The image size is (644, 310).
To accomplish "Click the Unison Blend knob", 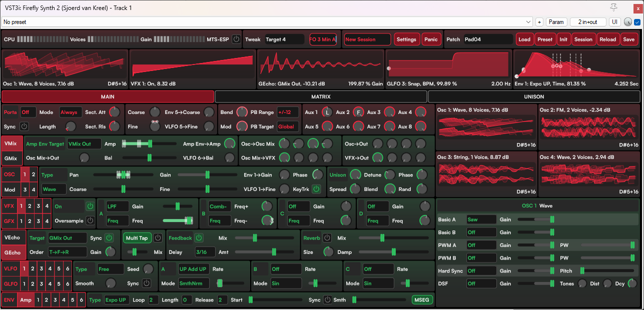I will click(x=389, y=189).
